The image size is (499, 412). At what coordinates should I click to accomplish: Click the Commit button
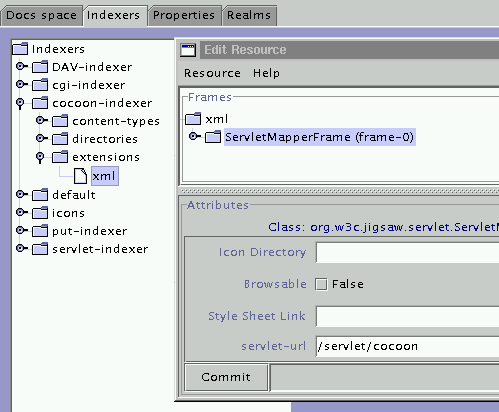[x=226, y=377]
